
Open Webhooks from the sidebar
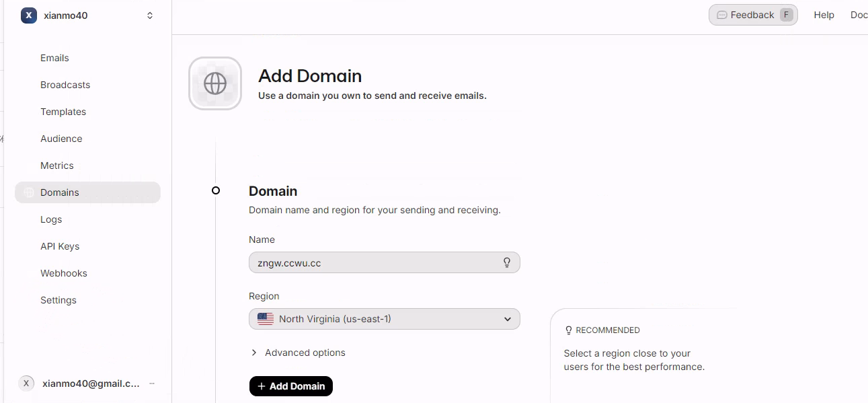click(x=64, y=273)
